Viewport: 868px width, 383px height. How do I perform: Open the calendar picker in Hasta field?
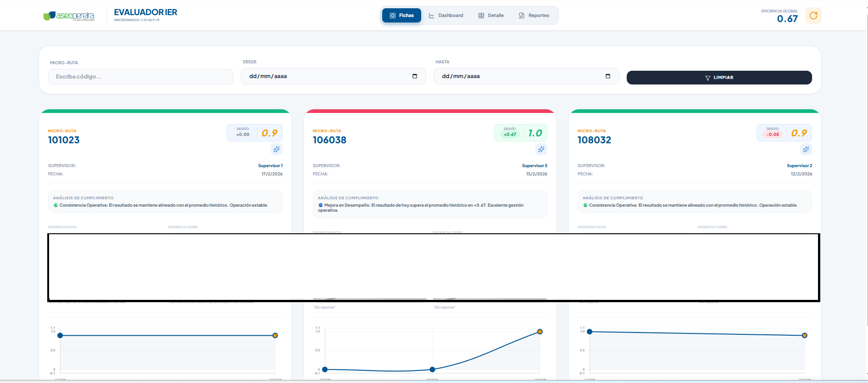tap(608, 76)
